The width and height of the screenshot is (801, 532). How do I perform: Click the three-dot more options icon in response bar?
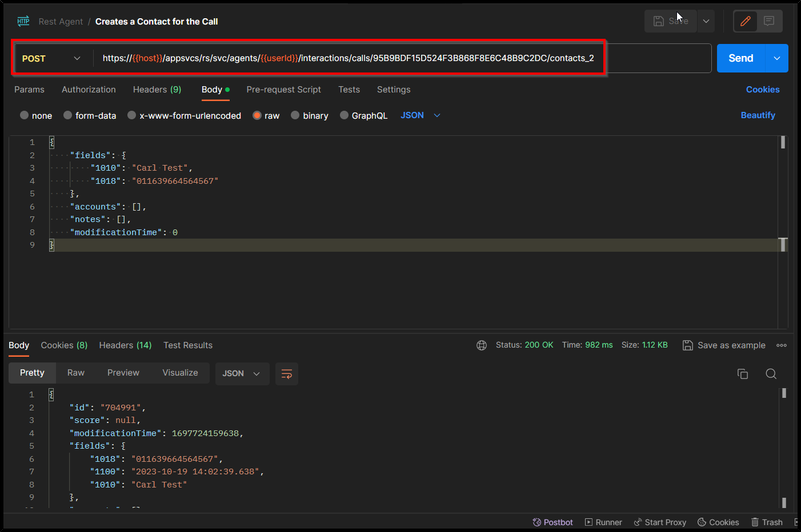point(782,345)
